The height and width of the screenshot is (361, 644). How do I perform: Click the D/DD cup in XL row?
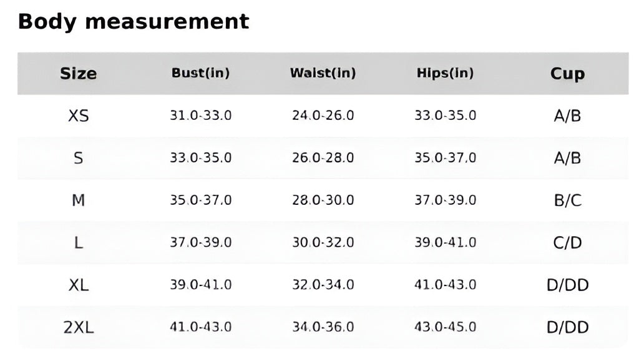pos(567,285)
